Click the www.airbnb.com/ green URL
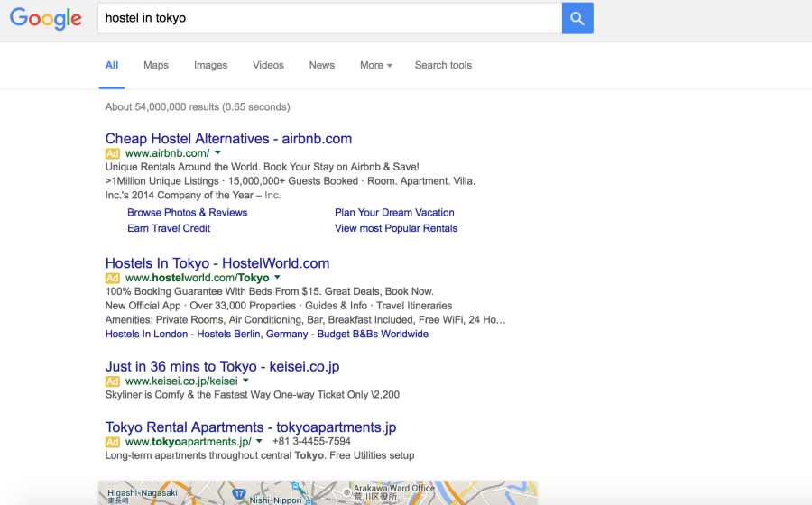This screenshot has width=812, height=505. point(167,153)
